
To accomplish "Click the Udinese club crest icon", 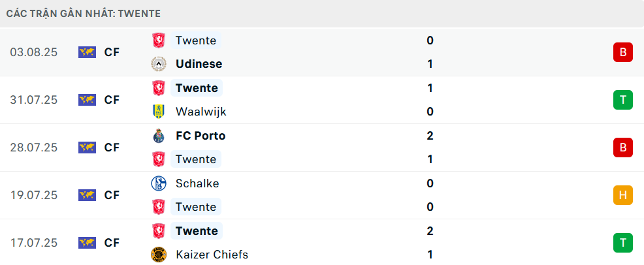I will pos(158,64).
